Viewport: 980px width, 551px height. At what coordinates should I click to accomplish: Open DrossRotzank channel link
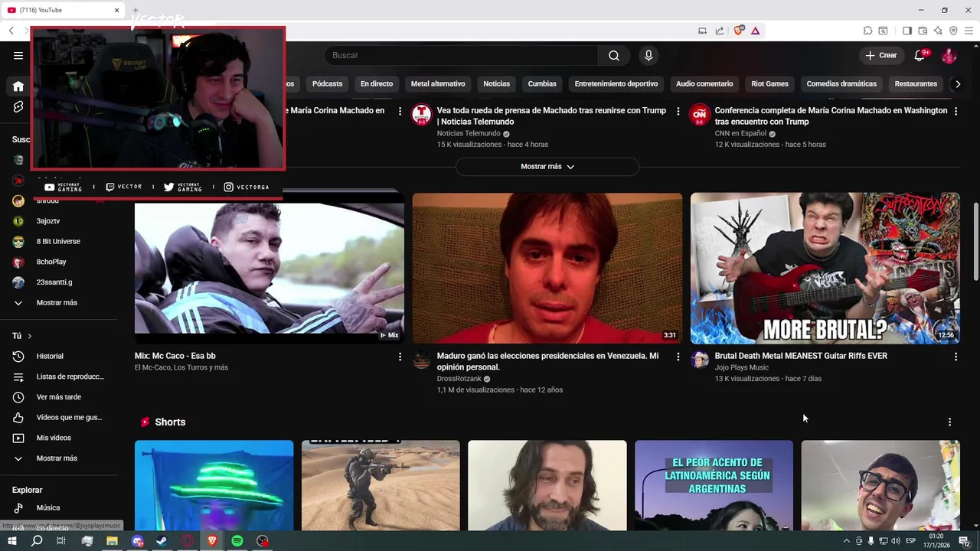point(459,379)
